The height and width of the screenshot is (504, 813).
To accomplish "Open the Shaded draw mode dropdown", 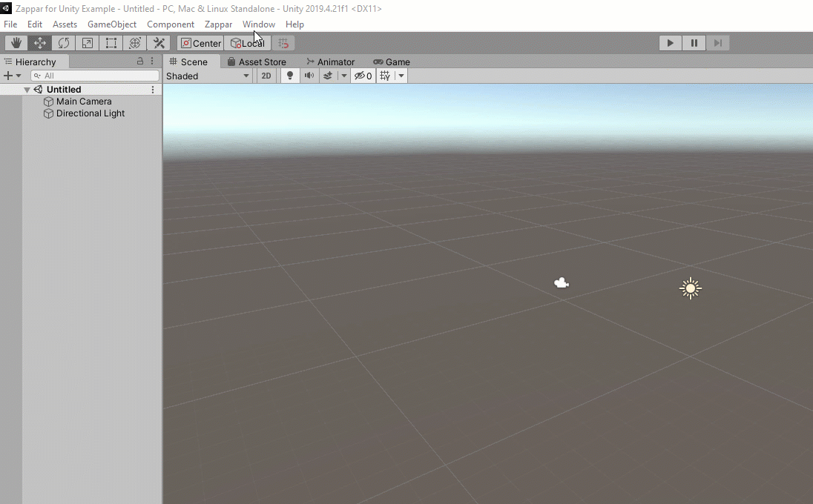I will click(x=208, y=76).
